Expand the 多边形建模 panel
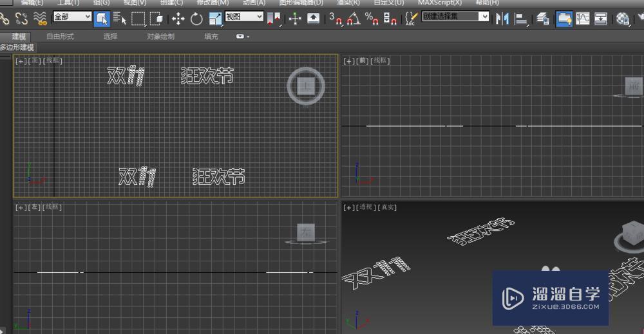This screenshot has height=334, width=644. tap(17, 48)
